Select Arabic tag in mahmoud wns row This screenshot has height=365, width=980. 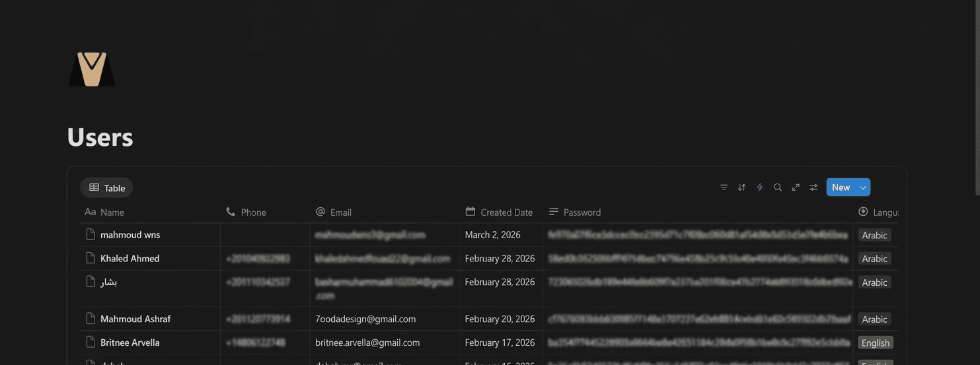pyautogui.click(x=874, y=235)
